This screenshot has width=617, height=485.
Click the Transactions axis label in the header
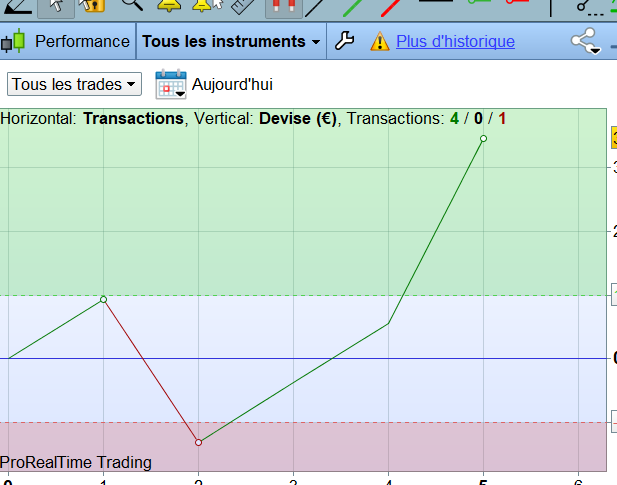coord(133,118)
